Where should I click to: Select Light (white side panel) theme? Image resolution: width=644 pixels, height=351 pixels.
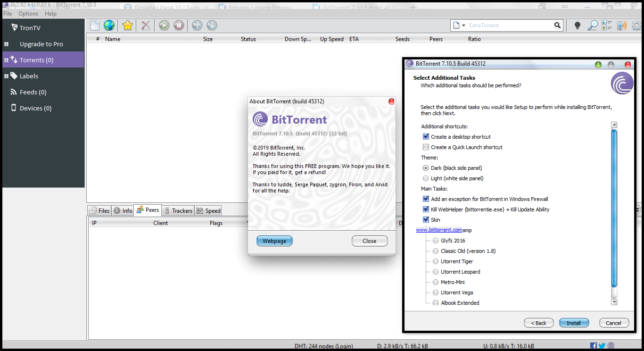[426, 178]
